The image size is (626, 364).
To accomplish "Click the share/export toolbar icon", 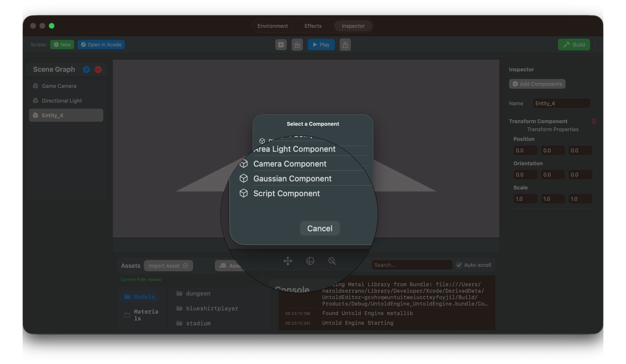I will [345, 45].
